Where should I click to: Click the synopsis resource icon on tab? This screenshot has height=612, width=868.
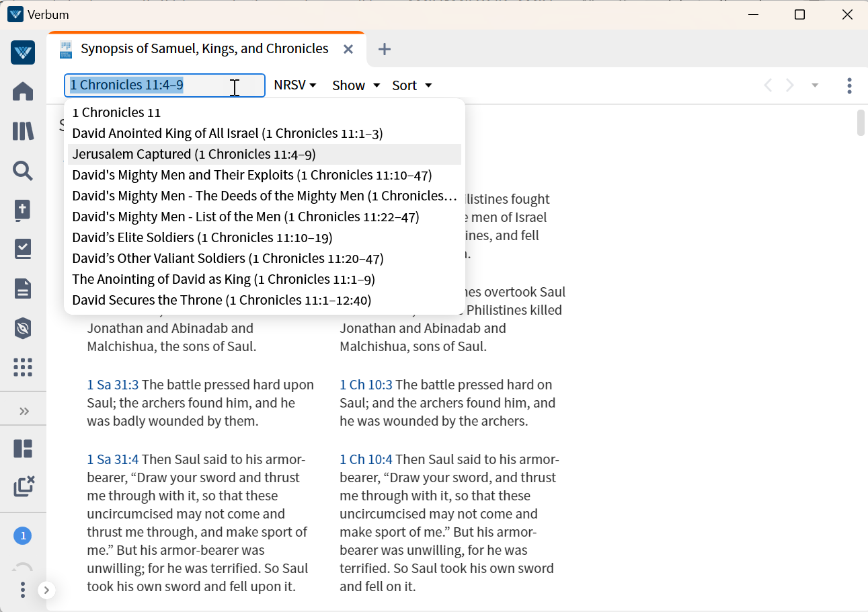click(x=66, y=48)
